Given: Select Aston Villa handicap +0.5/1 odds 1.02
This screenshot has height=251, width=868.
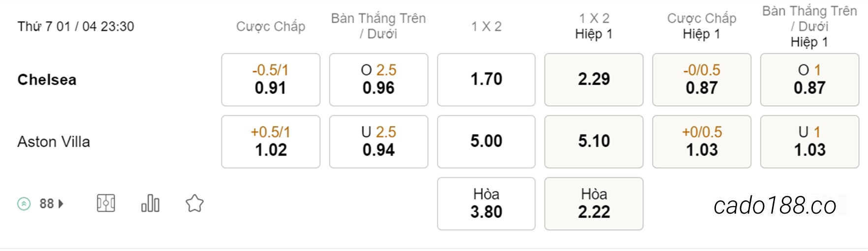Looking at the screenshot, I should 271,142.
